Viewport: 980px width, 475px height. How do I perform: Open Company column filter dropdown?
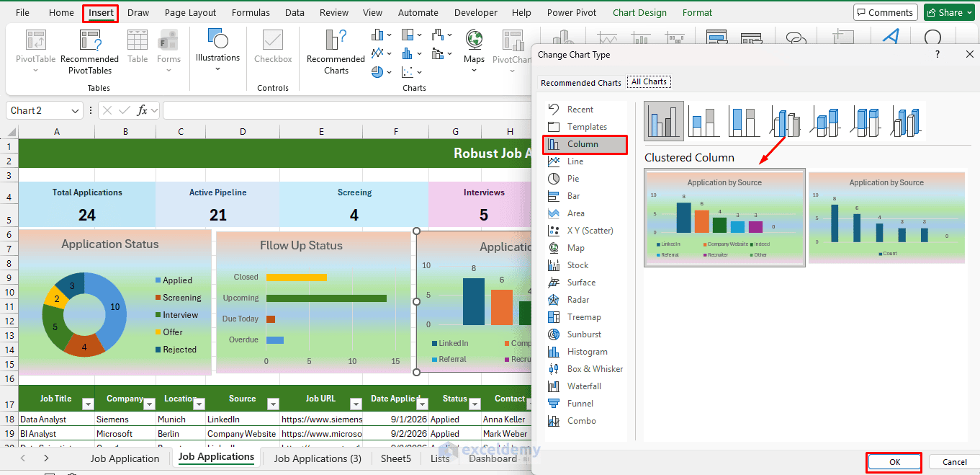click(149, 404)
